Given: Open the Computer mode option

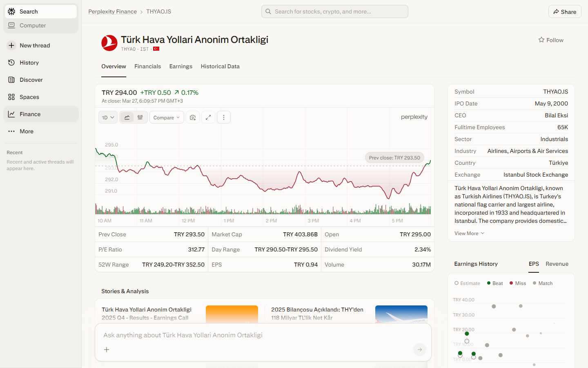Looking at the screenshot, I should [x=41, y=25].
